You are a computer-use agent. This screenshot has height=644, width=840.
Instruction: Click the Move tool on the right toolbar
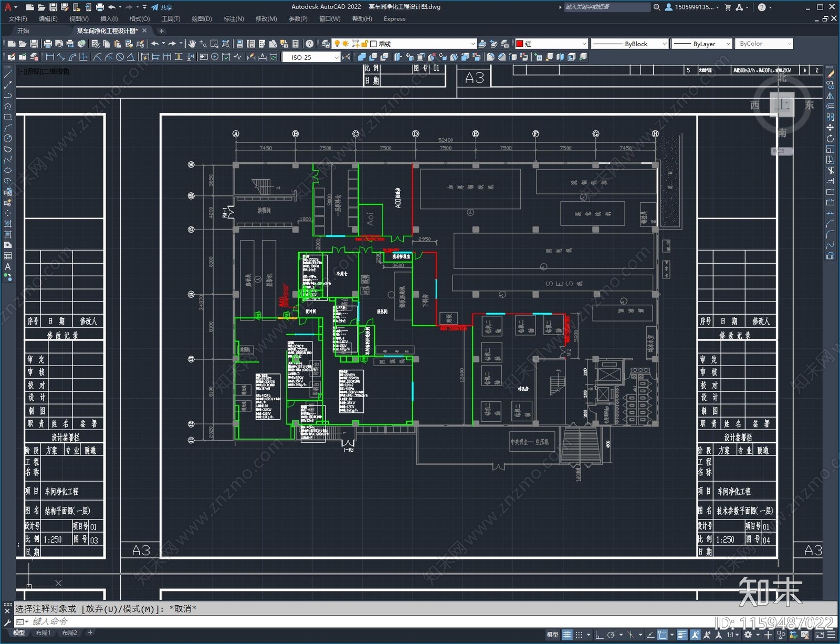830,128
